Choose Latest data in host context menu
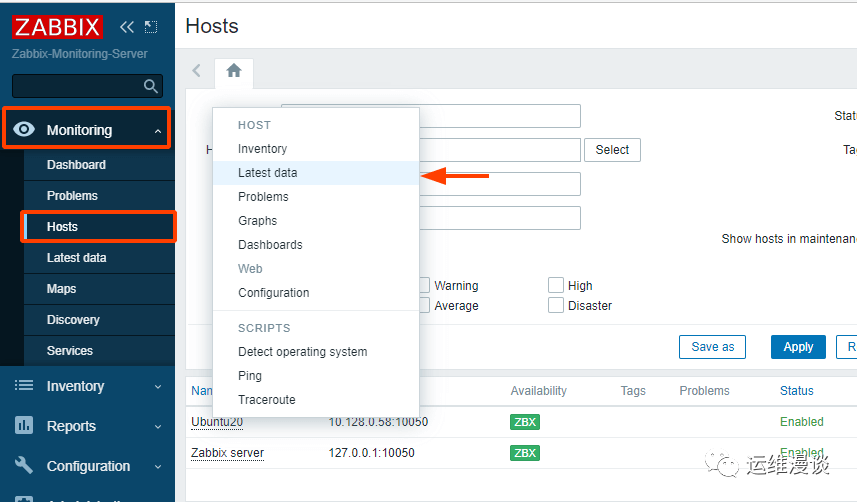The width and height of the screenshot is (857, 502). [x=316, y=173]
